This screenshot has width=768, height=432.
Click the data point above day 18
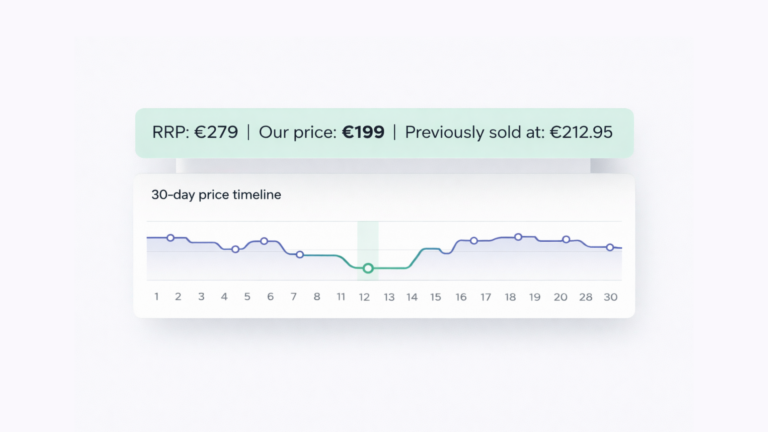click(x=518, y=237)
